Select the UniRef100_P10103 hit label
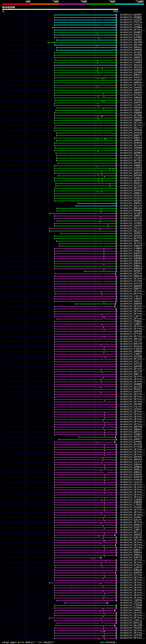The height and width of the screenshot is (644, 146). point(131,482)
